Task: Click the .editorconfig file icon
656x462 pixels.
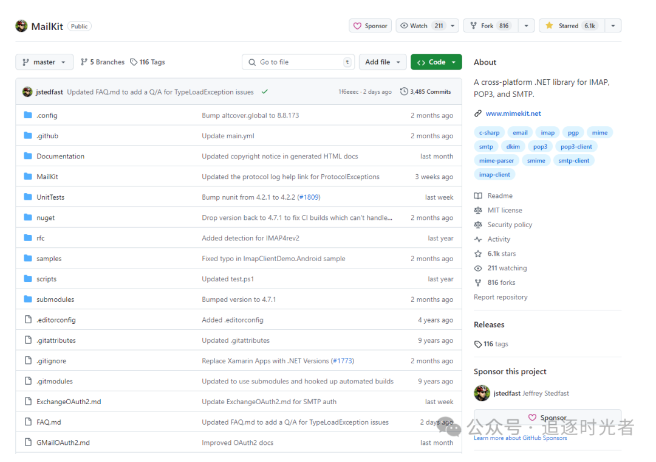Action: [28, 319]
